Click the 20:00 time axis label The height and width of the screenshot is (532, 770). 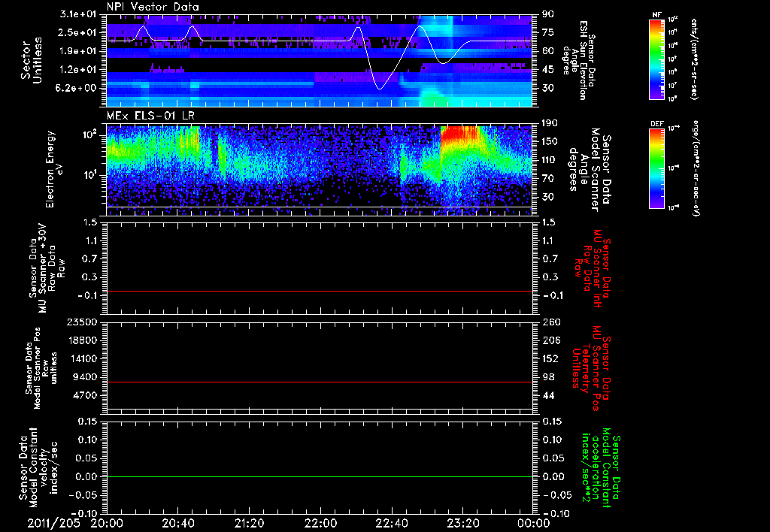pos(107,523)
